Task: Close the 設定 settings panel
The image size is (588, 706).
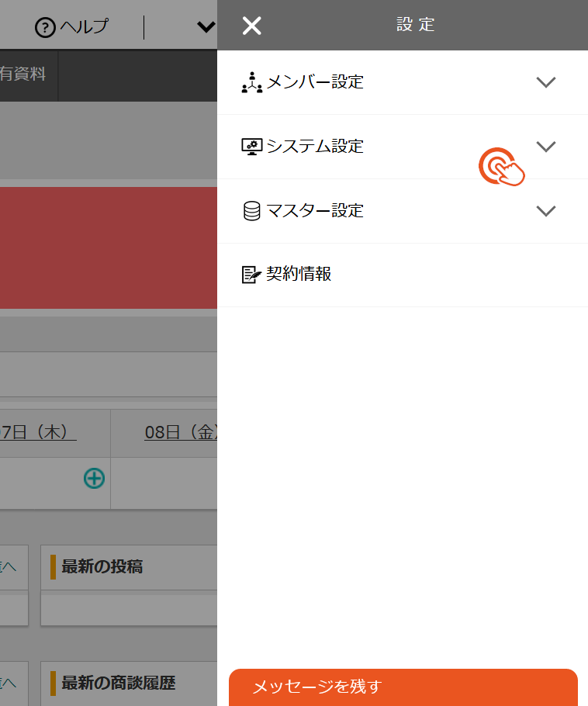Action: tap(251, 26)
